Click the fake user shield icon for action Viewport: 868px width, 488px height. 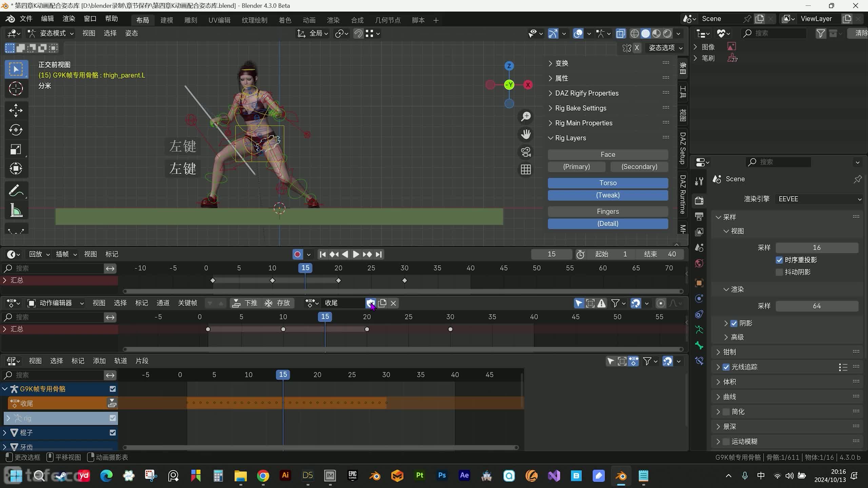pyautogui.click(x=371, y=303)
